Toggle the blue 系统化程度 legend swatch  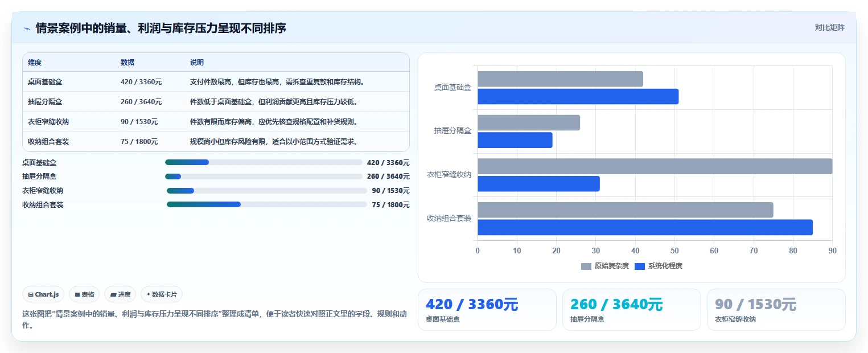[640, 266]
